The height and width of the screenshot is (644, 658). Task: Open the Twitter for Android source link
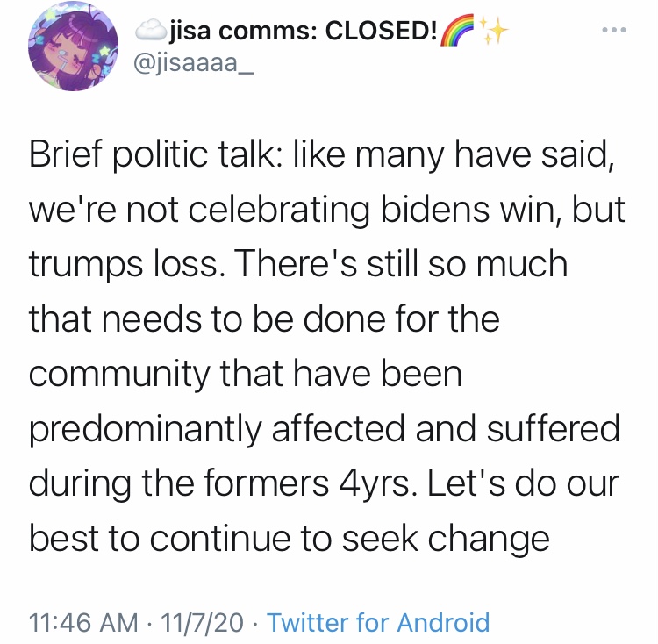pos(378,621)
